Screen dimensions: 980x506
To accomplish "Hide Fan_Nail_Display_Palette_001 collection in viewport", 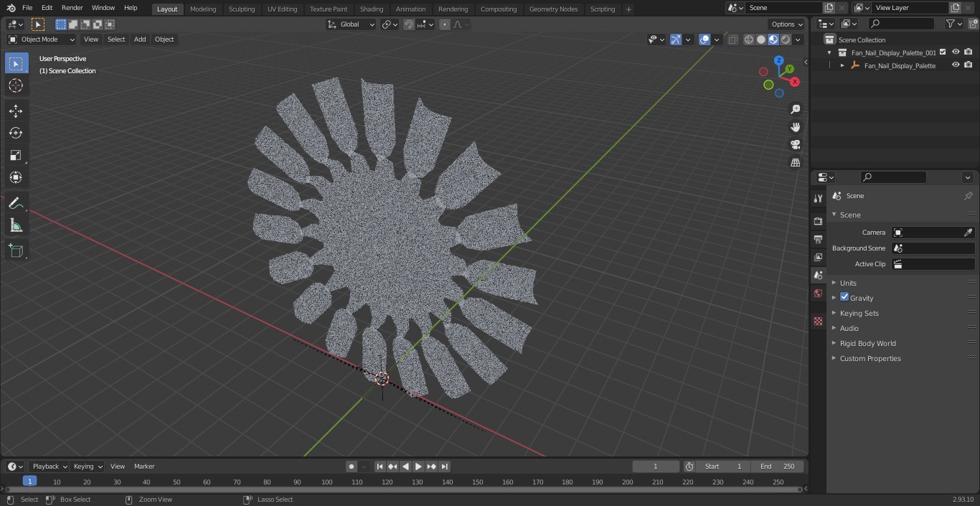I will 956,52.
